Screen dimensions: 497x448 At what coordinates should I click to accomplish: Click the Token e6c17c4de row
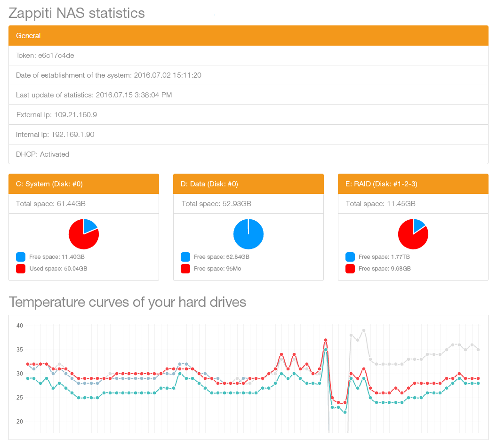248,56
